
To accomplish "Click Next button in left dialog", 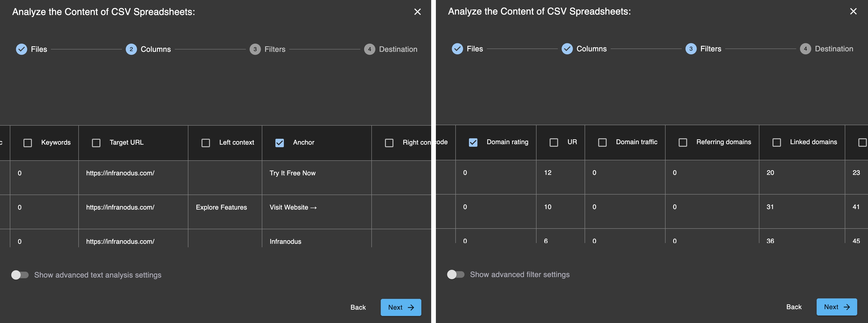I will (x=401, y=307).
